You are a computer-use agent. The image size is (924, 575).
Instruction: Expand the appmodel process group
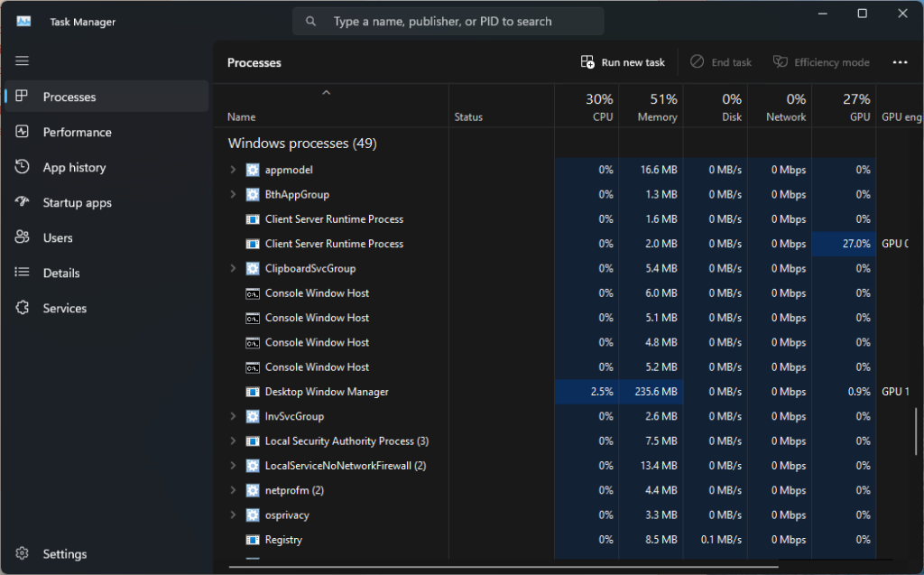(x=233, y=170)
